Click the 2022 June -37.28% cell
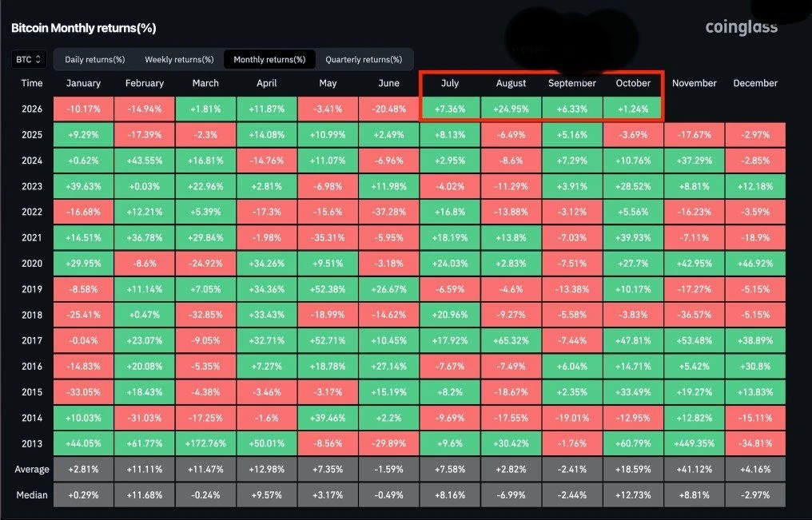The height and width of the screenshot is (520, 812). coord(388,212)
